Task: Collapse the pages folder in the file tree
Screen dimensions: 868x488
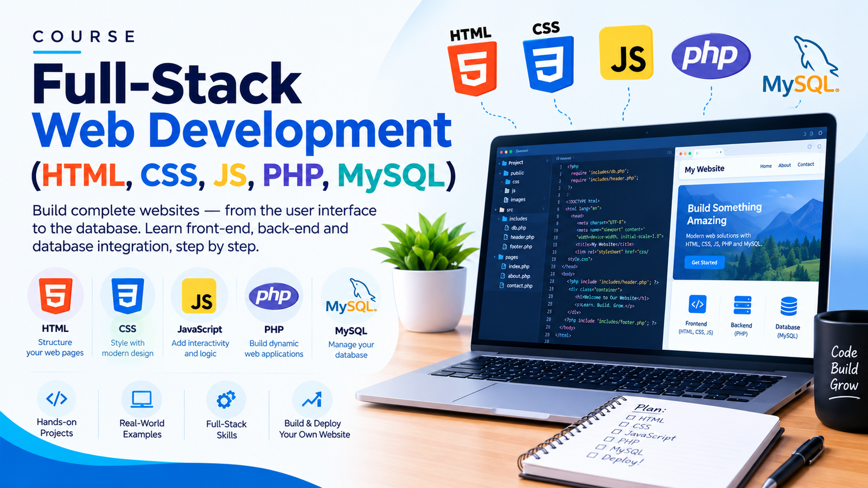Action: 495,257
